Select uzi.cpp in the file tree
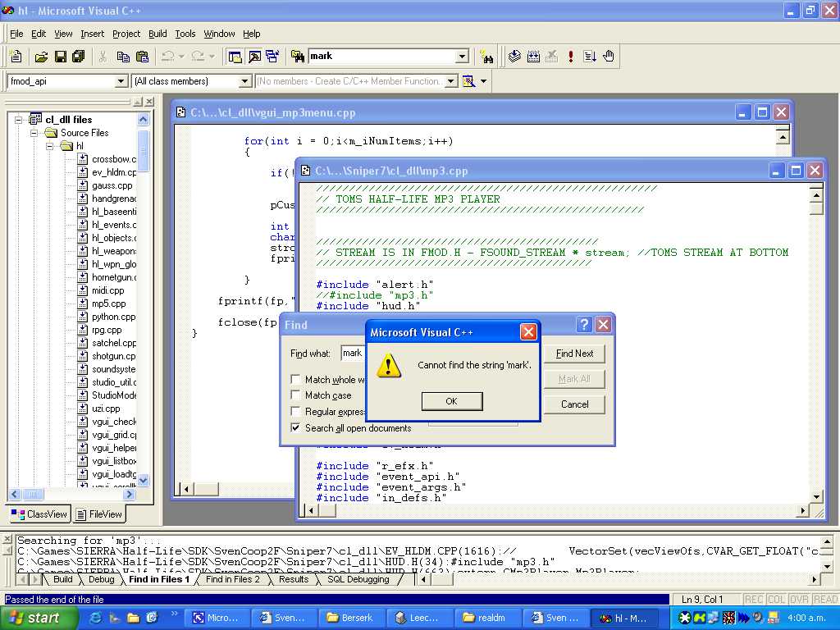840x630 pixels. click(106, 409)
